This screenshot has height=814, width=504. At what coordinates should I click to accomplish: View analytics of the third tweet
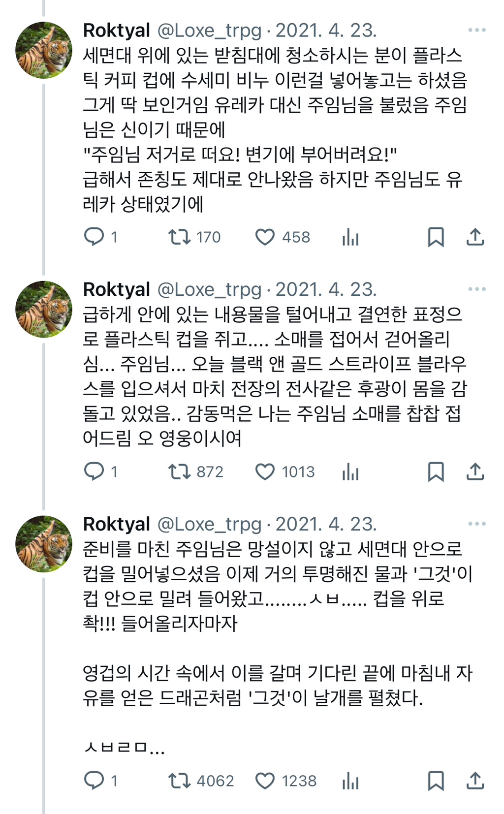point(350,781)
